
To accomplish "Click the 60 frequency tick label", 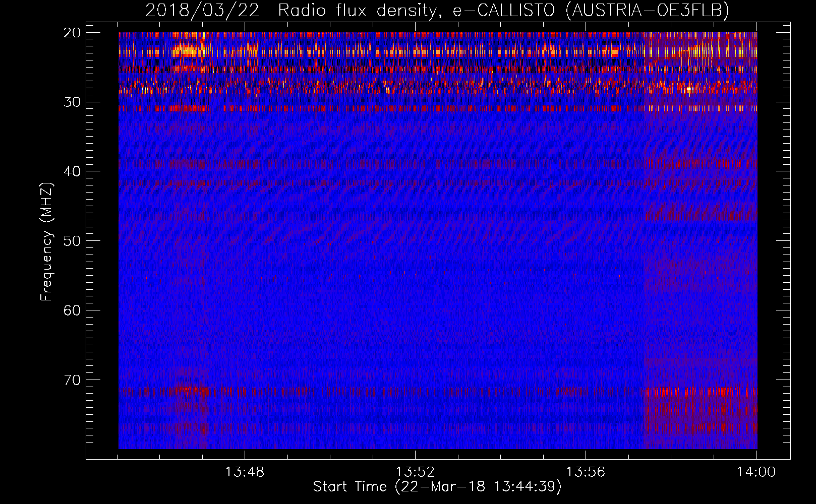I will click(x=72, y=310).
